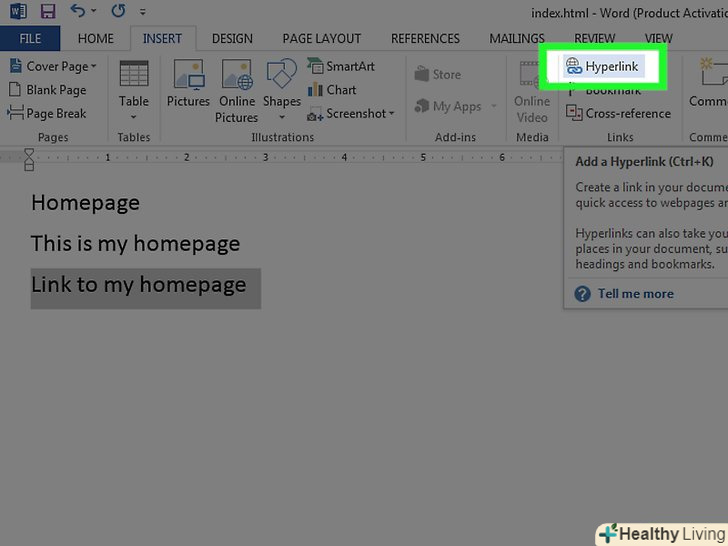Customize the Quick Access Toolbar dropdown
Viewport: 728px width, 546px height.
pos(143,12)
